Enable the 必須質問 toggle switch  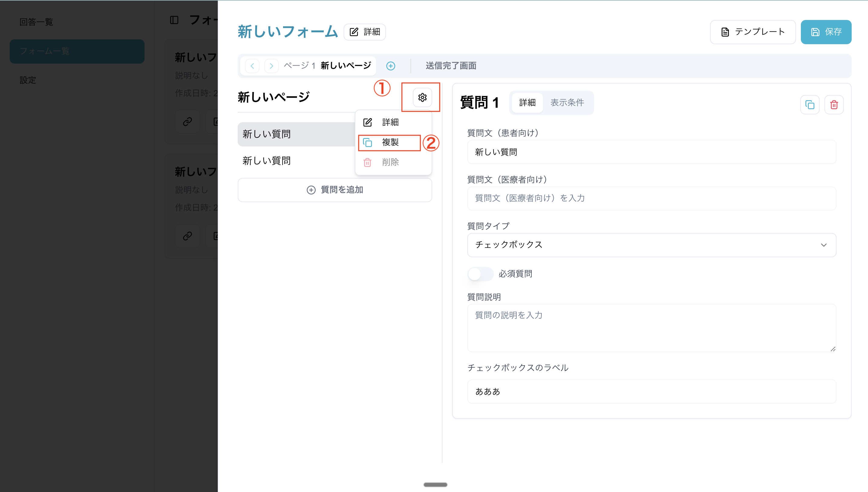coord(480,274)
